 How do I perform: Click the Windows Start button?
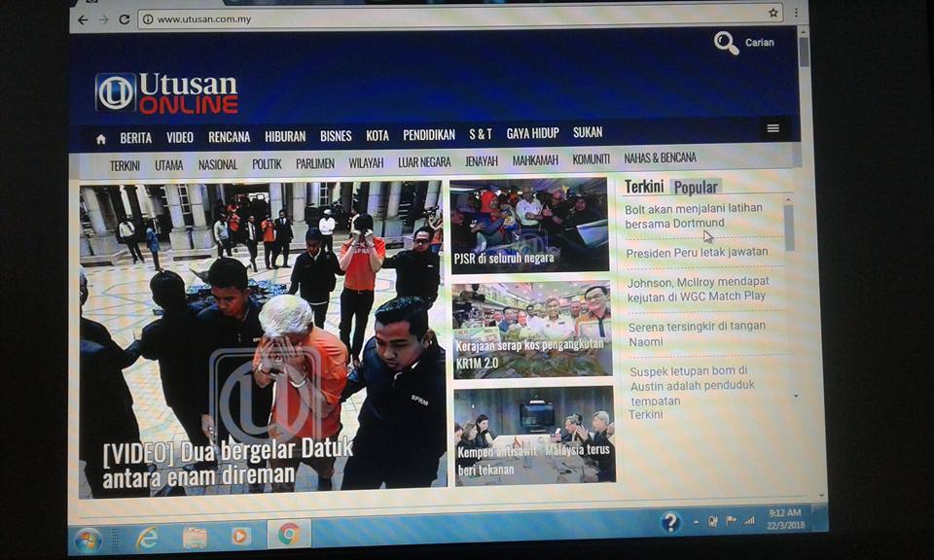point(89,539)
